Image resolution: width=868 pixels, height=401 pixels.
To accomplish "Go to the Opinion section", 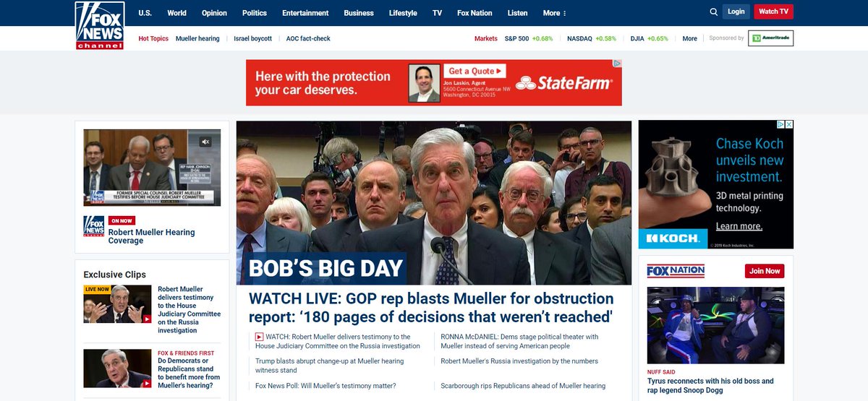I will click(214, 13).
